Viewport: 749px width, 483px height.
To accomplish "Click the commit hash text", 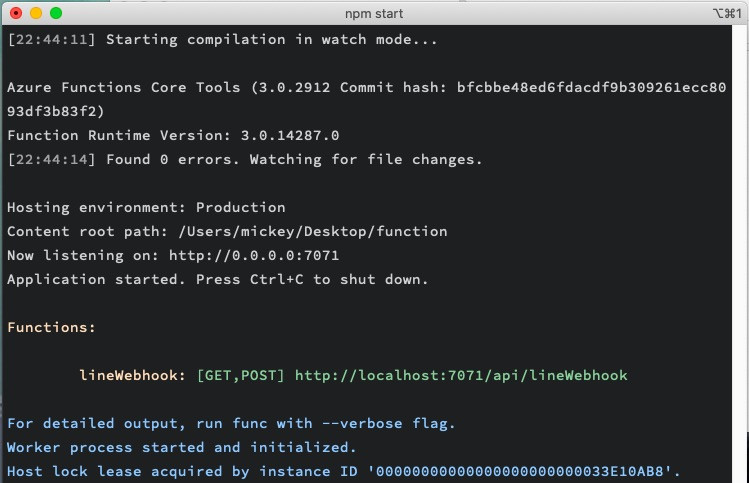I will coord(591,87).
